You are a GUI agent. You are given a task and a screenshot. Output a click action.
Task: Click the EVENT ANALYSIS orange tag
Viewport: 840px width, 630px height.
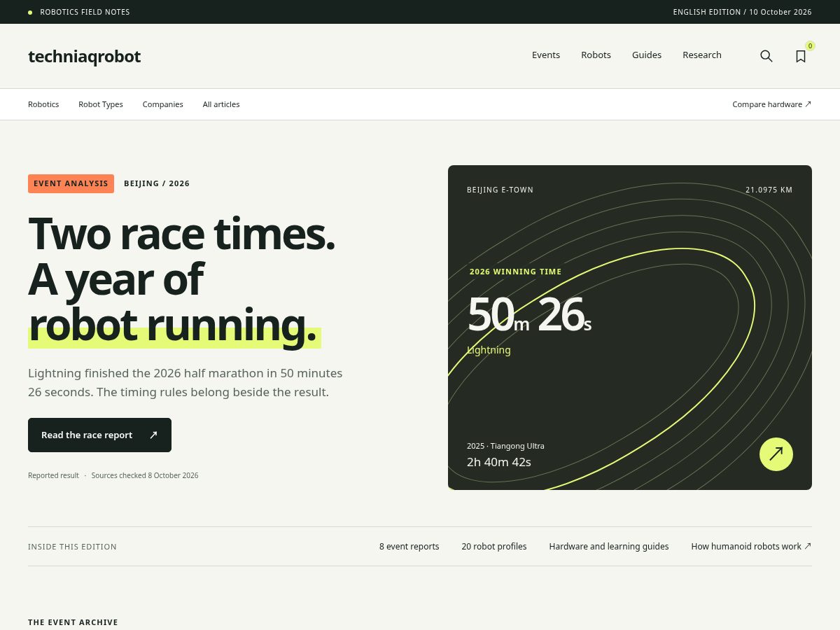71,183
